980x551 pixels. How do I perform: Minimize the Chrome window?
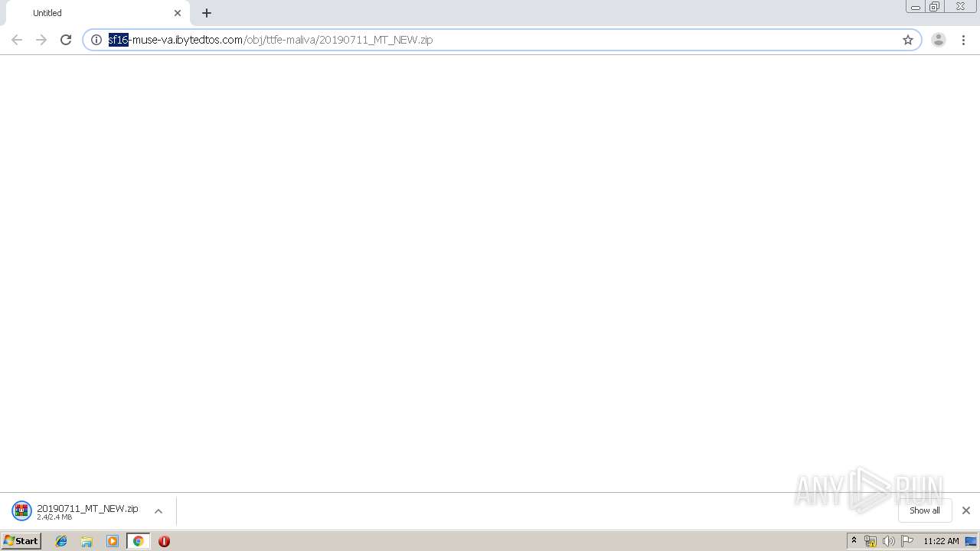(x=916, y=7)
